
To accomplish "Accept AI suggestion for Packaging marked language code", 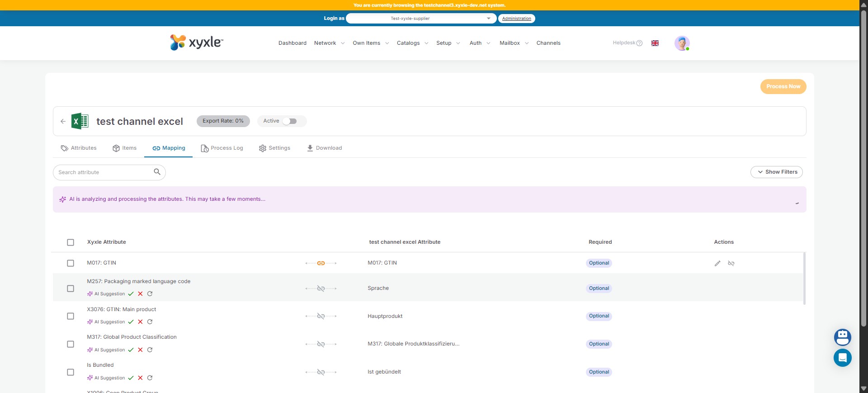I will tap(131, 294).
